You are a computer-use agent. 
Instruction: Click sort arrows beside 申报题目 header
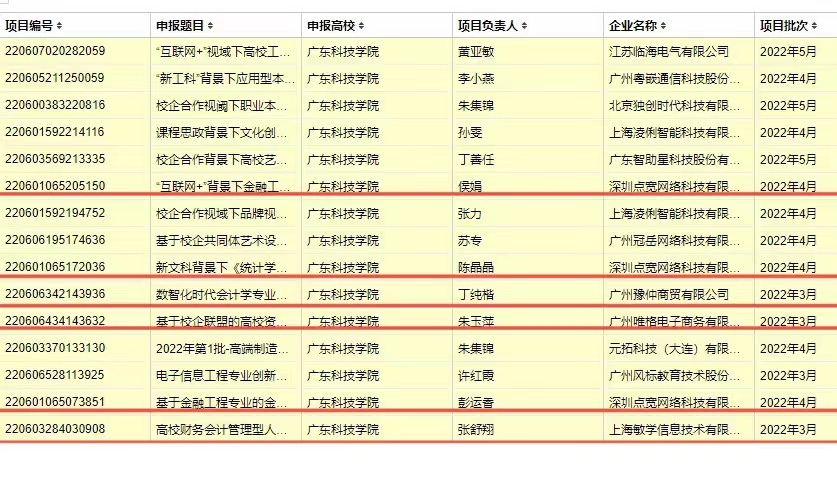pos(210,25)
